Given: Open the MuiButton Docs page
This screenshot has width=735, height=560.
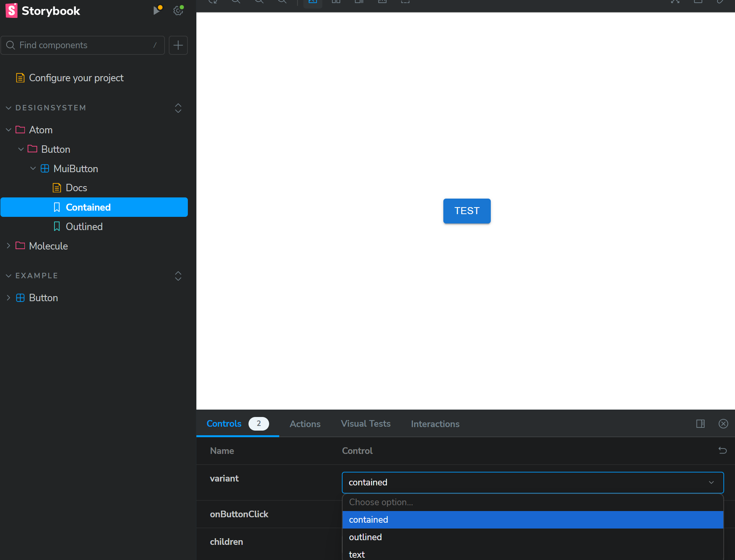Looking at the screenshot, I should (x=76, y=188).
